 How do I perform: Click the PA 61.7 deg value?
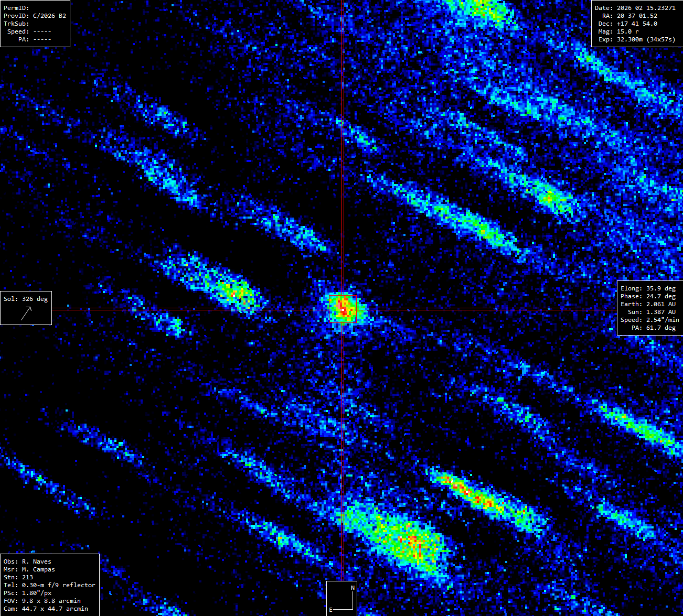pos(654,328)
